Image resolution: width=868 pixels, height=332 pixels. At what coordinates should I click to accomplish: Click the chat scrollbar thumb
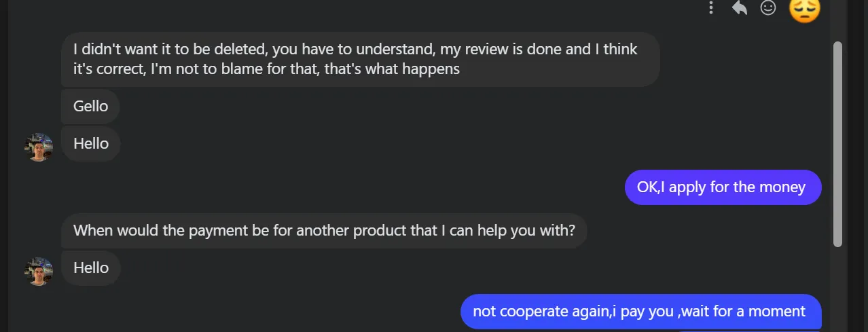(837, 143)
